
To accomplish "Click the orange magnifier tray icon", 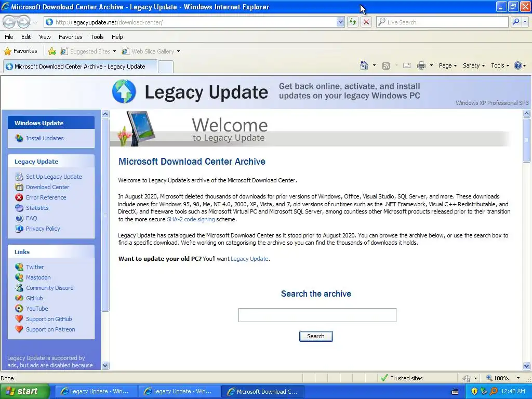I will point(494,391).
